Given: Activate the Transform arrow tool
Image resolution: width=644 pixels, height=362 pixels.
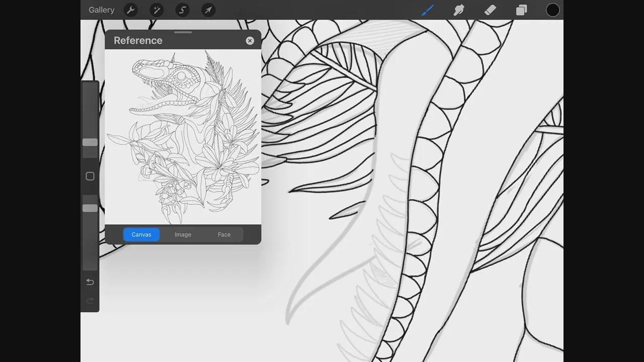Looking at the screenshot, I should tap(208, 10).
